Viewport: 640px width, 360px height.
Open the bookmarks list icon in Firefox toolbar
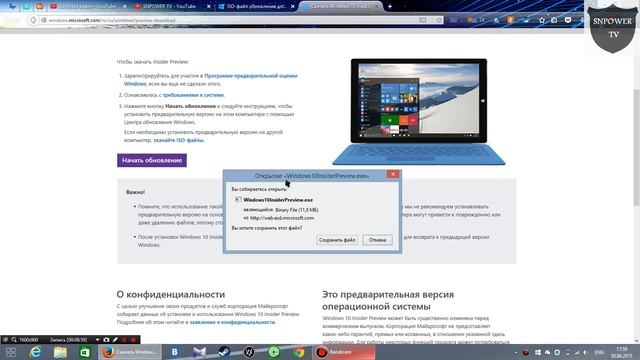(554, 20)
